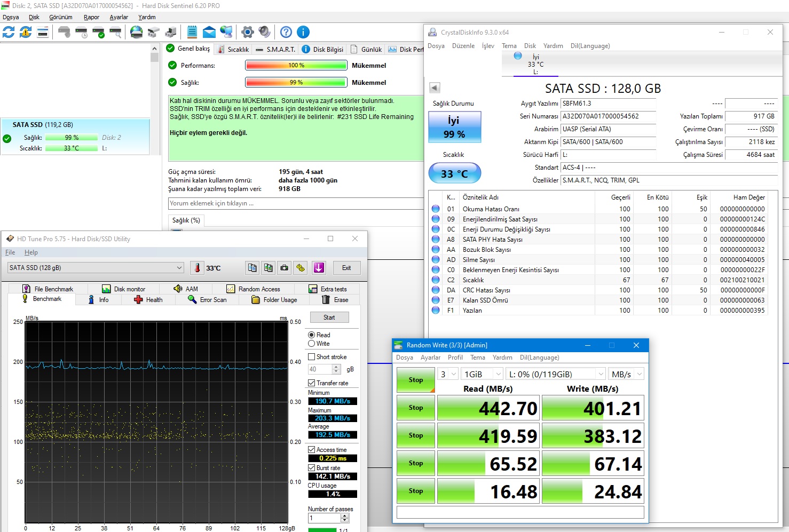Click the Exit button in HD Tune
789x532 pixels.
pos(346,268)
